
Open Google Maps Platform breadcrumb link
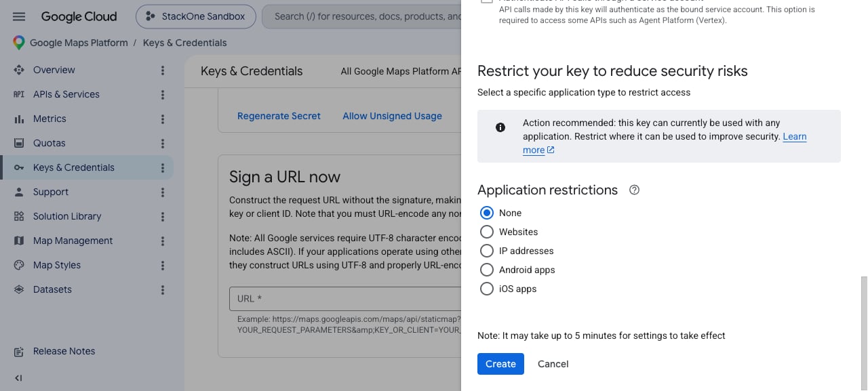79,43
